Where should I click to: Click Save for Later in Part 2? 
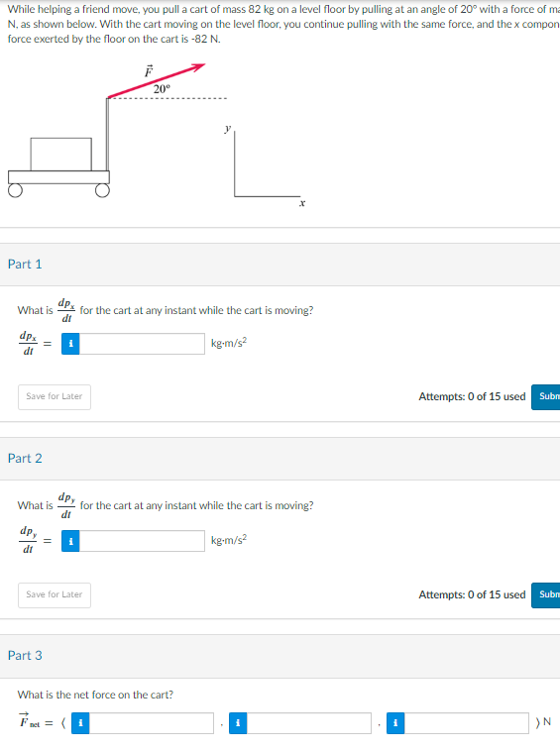point(55,595)
